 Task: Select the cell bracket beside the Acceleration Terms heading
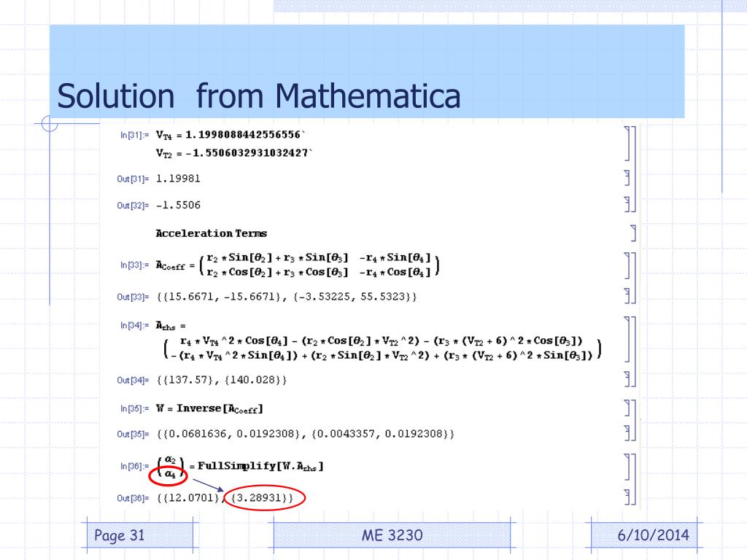pyautogui.click(x=632, y=233)
